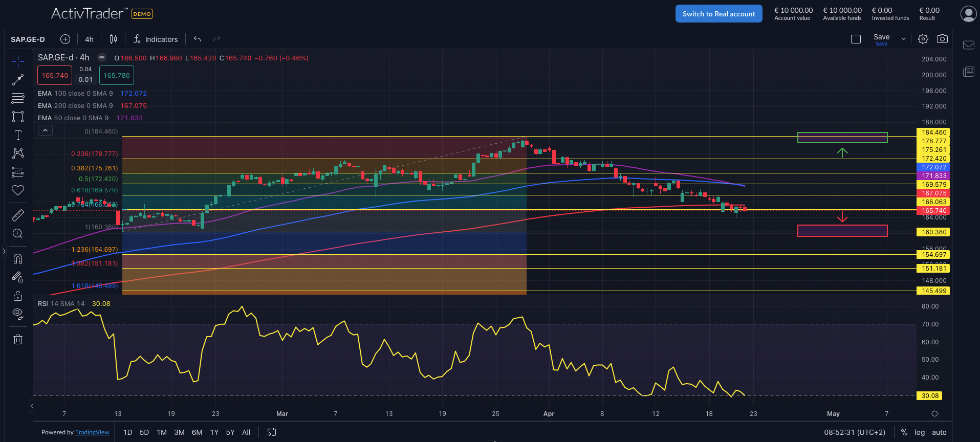Activate the magnet mode tool
This screenshot has width=980, height=442.
[18, 259]
